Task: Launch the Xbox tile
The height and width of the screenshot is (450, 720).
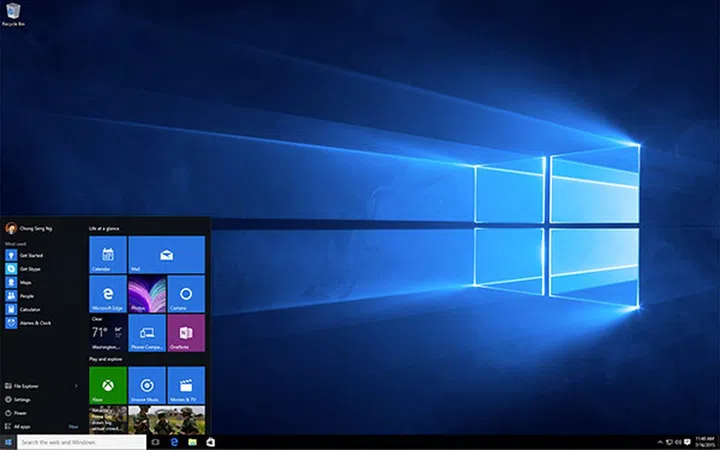Action: tap(108, 385)
